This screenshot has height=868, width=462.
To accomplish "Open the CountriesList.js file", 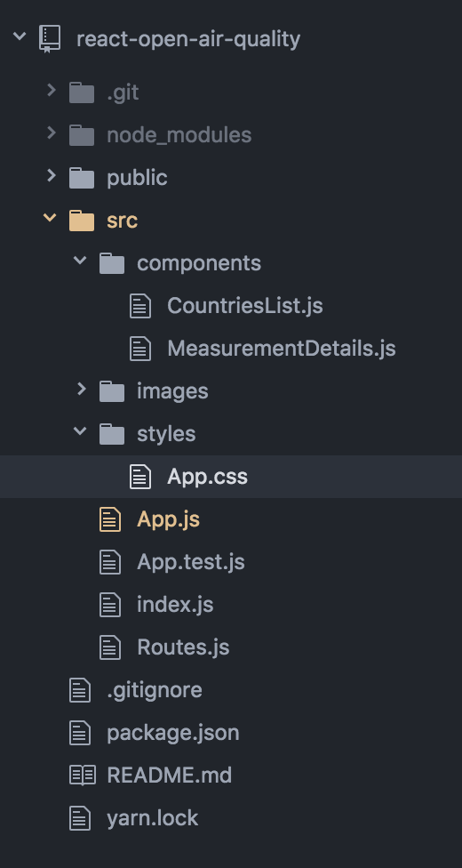I will [245, 306].
